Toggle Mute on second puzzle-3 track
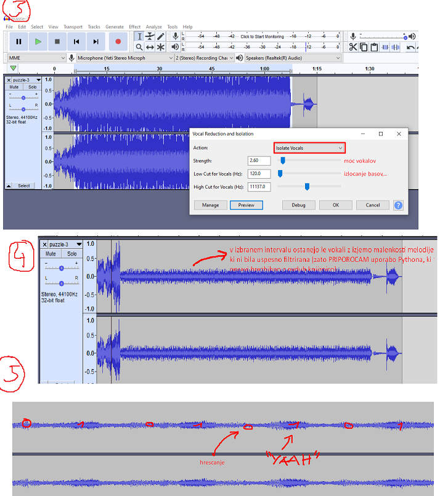This screenshot has height=496, width=448. point(51,254)
